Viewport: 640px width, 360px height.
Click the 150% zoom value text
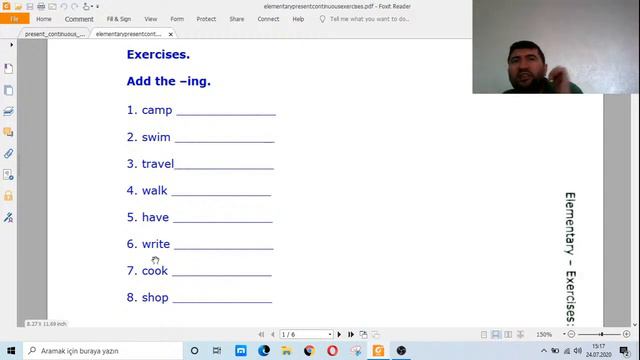544,334
